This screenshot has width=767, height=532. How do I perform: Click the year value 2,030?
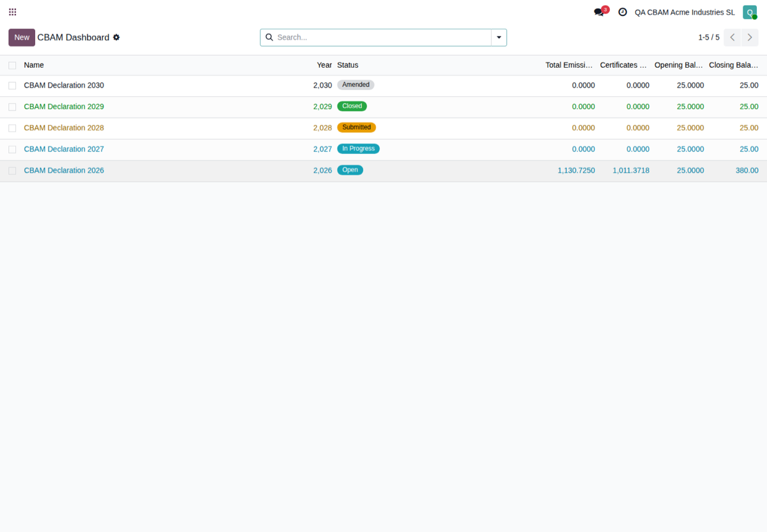click(323, 86)
